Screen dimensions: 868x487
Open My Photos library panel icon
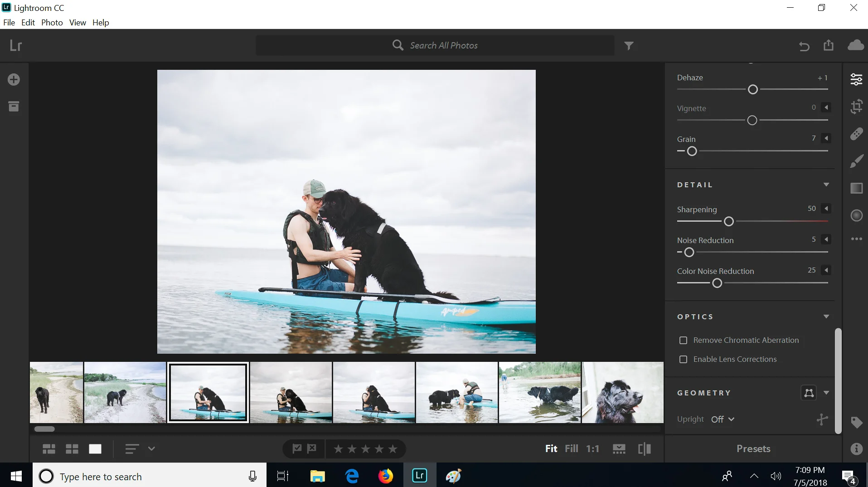click(x=14, y=107)
